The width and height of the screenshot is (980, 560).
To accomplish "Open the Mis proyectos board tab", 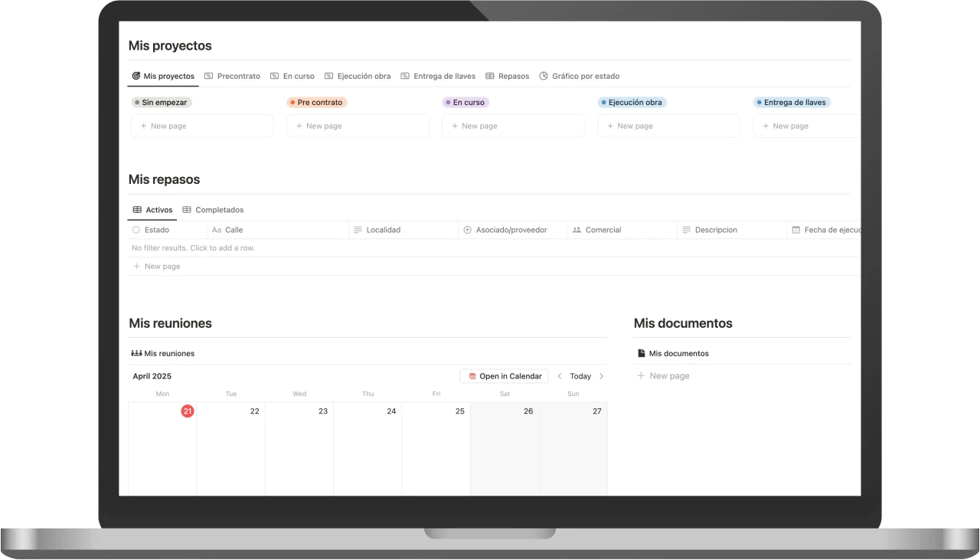I will pos(163,77).
